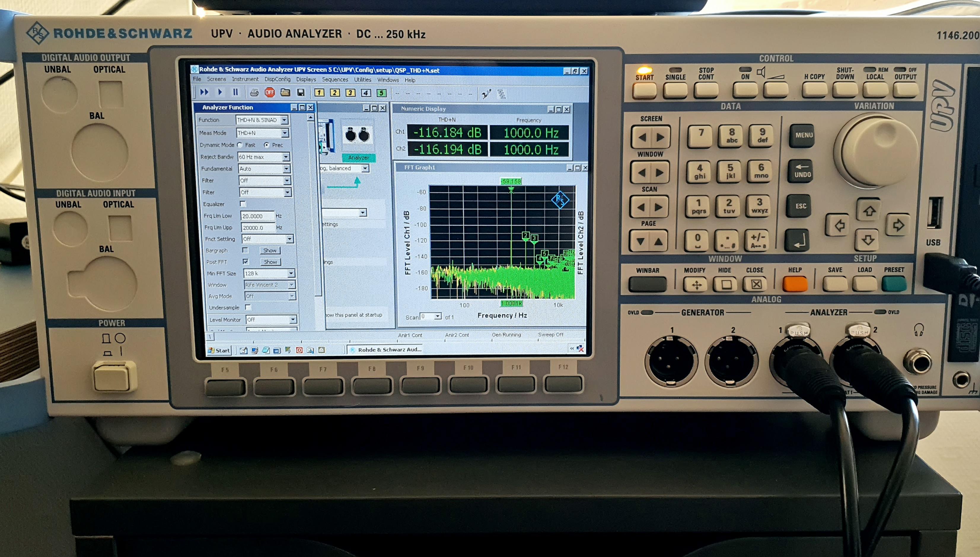Uncheck the Post FFT checkbox
The height and width of the screenshot is (557, 980).
[246, 262]
